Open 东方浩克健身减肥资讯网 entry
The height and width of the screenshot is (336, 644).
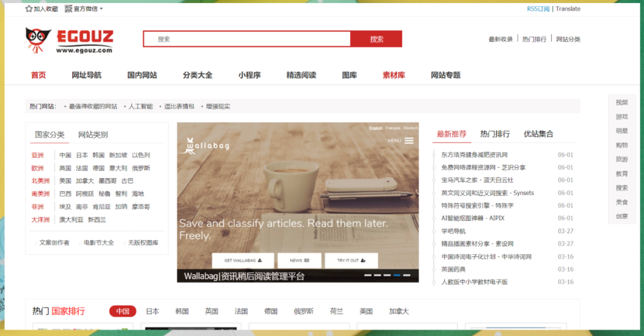[x=475, y=155]
